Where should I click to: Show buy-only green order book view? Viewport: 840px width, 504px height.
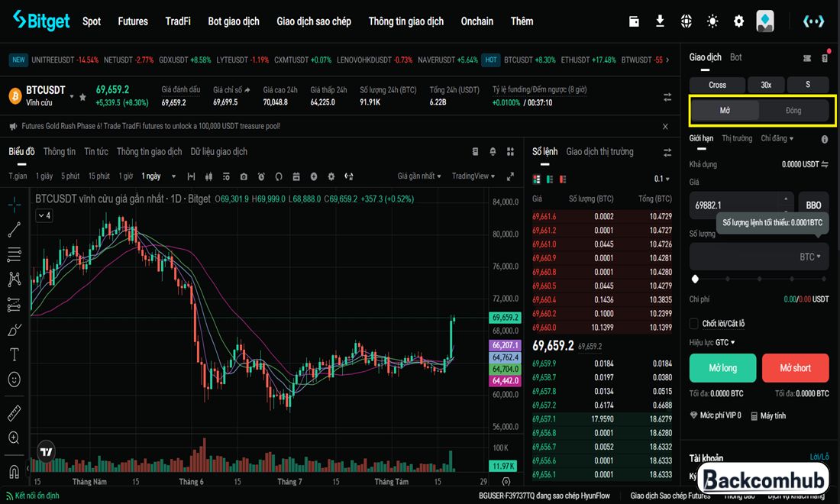pos(550,179)
